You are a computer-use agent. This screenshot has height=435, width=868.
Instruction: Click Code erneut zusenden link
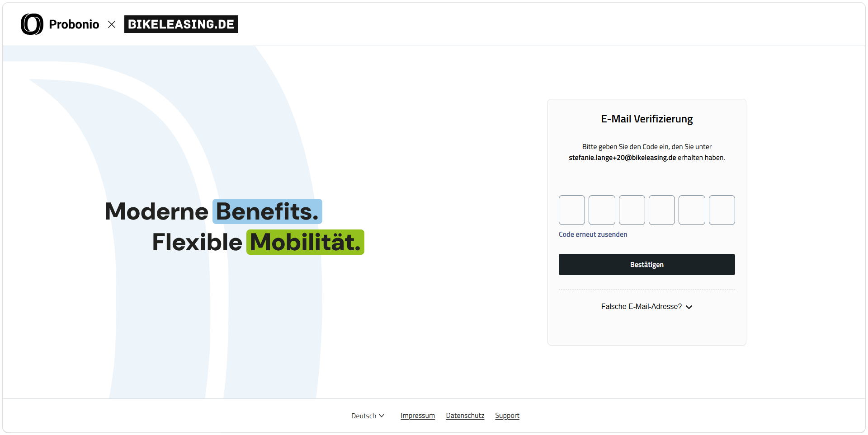[x=593, y=234]
